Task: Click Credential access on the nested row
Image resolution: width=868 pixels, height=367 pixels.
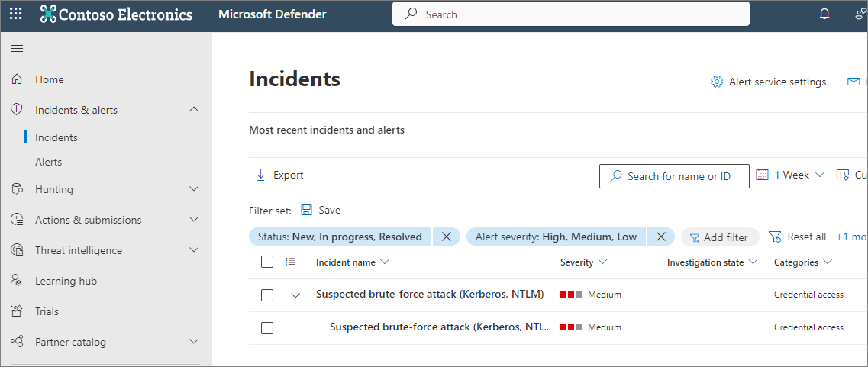Action: click(x=808, y=327)
